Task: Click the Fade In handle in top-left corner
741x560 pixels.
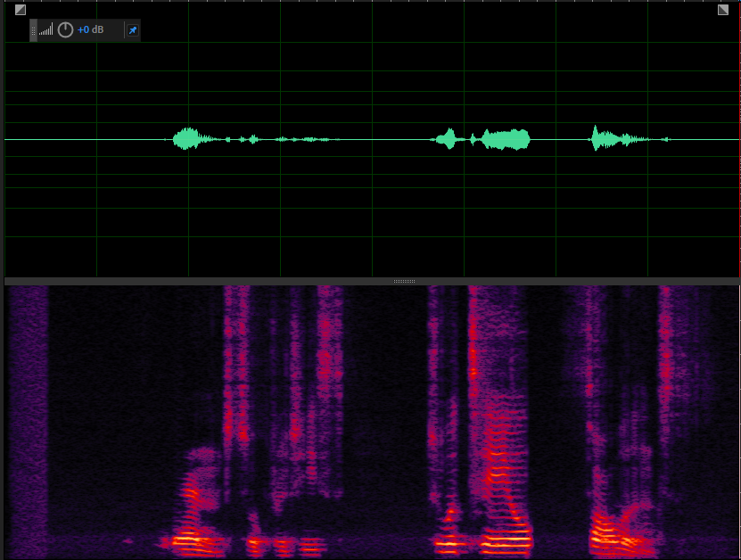Action: [21, 10]
